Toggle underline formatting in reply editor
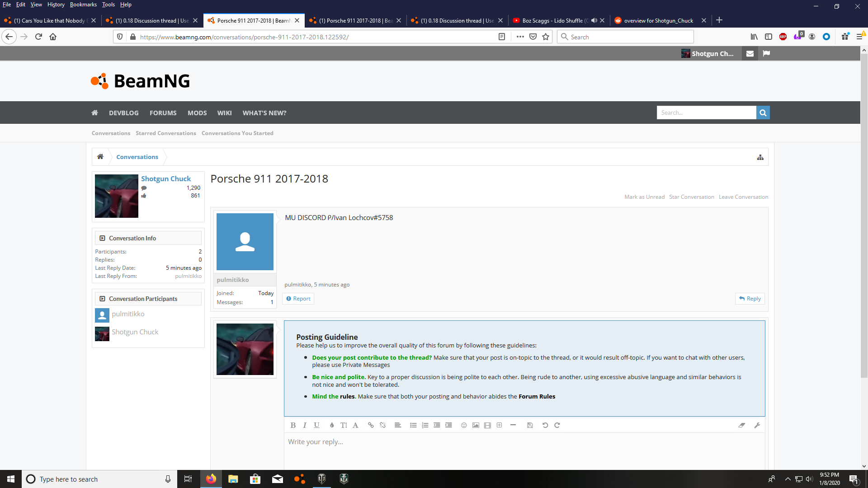Image resolution: width=868 pixels, height=488 pixels. [316, 425]
